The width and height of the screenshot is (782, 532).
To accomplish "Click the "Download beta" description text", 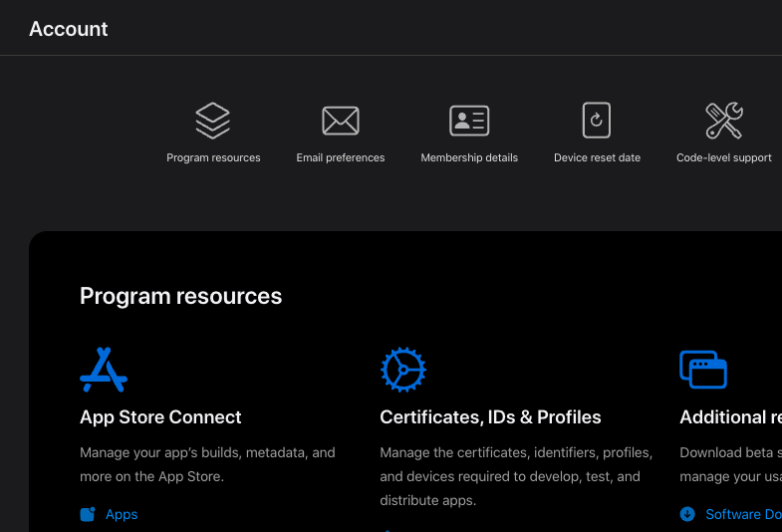I will (x=730, y=464).
